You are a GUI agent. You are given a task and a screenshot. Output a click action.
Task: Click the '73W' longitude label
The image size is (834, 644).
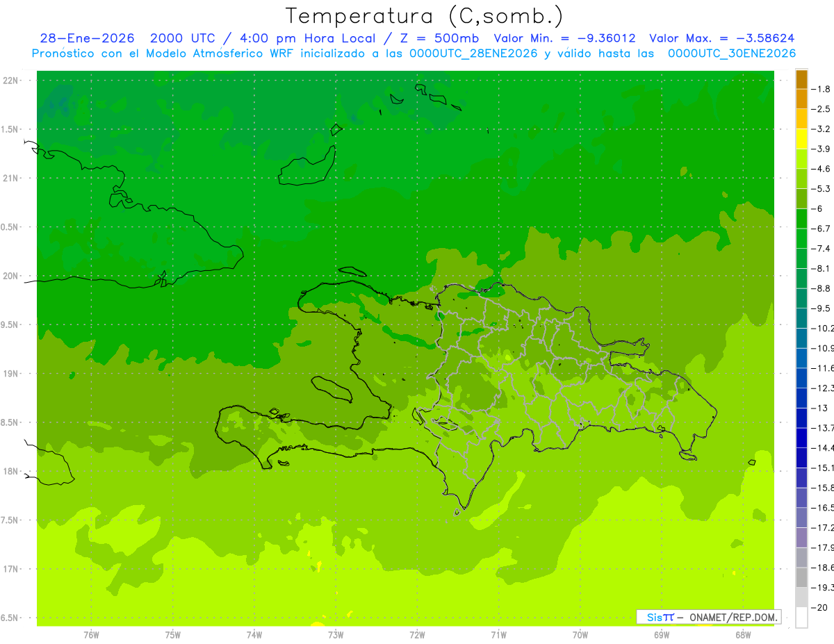pyautogui.click(x=336, y=635)
